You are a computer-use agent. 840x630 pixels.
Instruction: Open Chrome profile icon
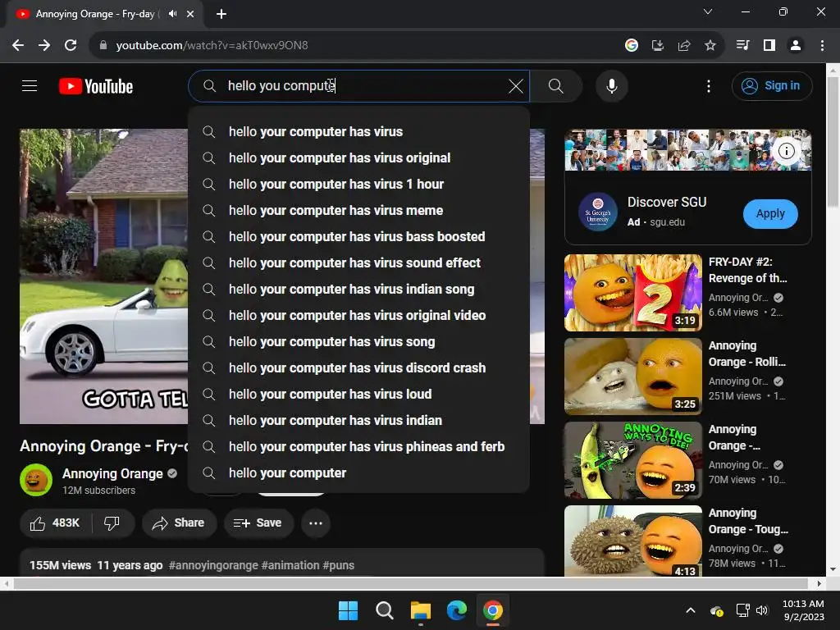click(796, 45)
